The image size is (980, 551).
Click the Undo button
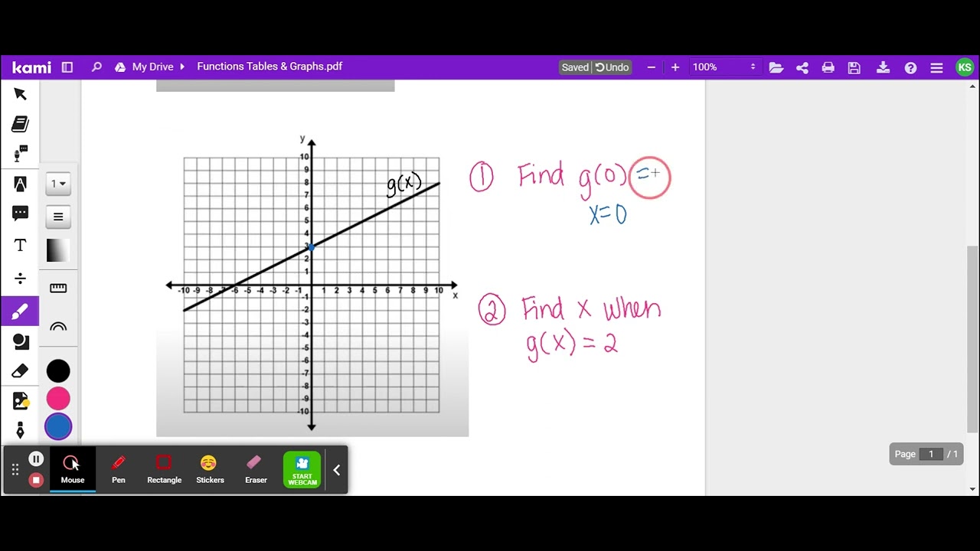612,67
